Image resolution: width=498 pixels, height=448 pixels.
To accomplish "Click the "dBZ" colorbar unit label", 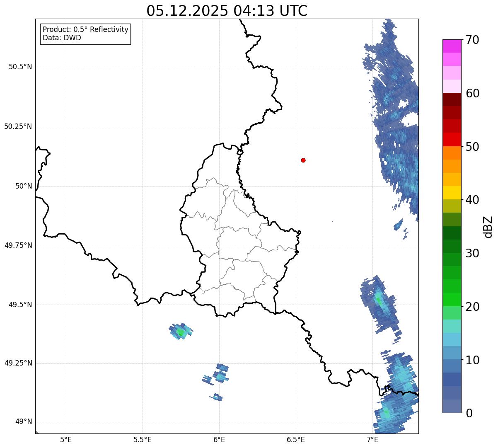I will (488, 226).
